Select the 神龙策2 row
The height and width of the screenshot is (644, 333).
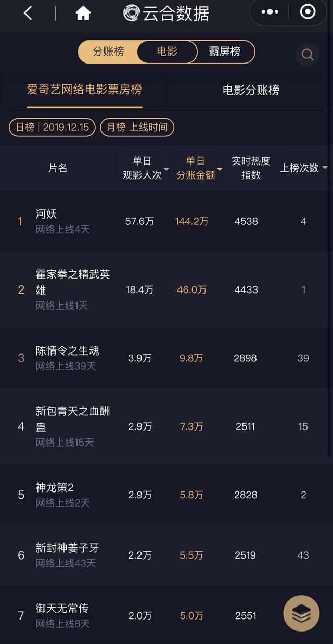(x=166, y=495)
